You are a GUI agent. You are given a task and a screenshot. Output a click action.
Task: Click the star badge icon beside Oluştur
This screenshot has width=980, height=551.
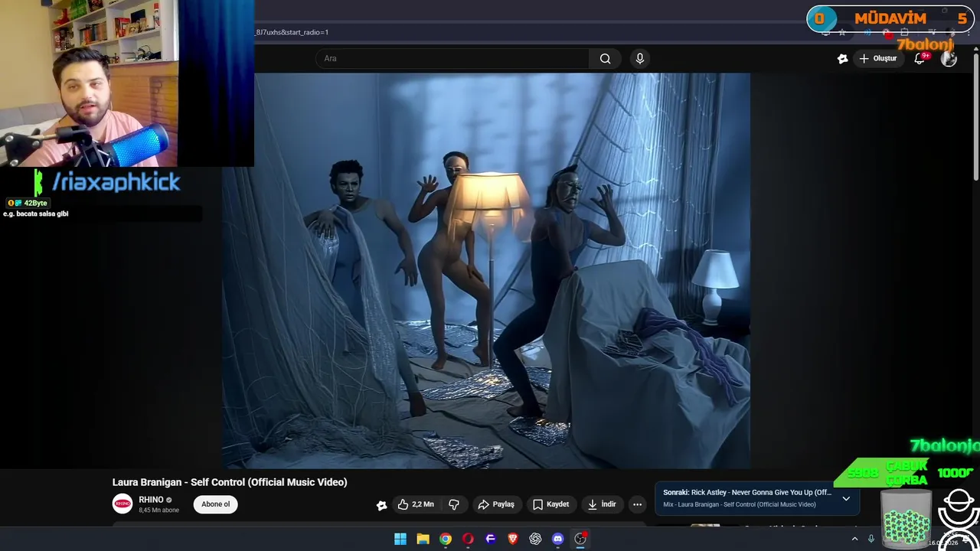842,59
